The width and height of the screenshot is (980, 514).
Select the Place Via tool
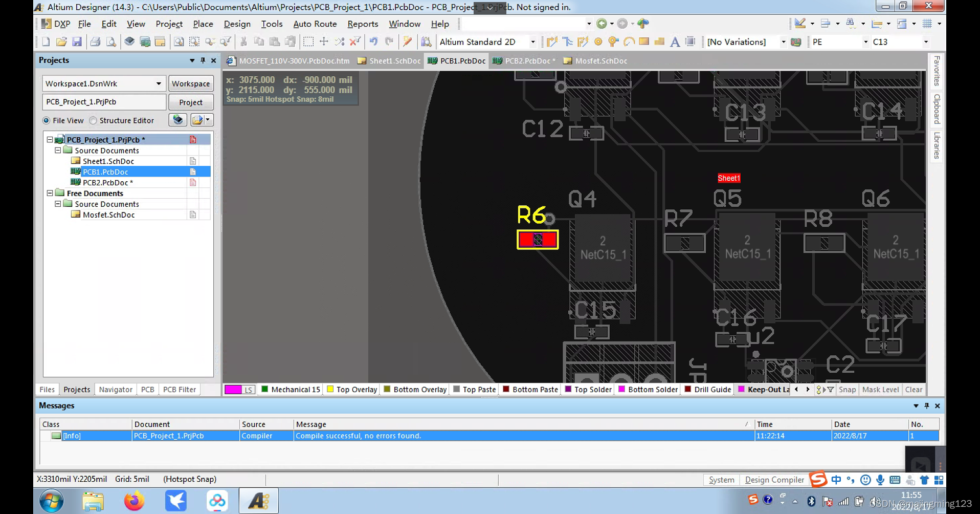pos(613,42)
